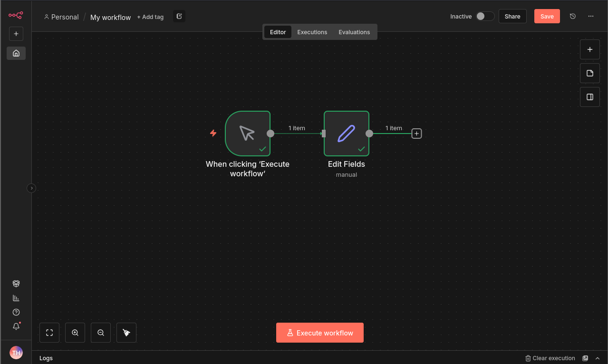Open the Home overview in sidebar
Viewport: 608px width, 364px height.
16,53
